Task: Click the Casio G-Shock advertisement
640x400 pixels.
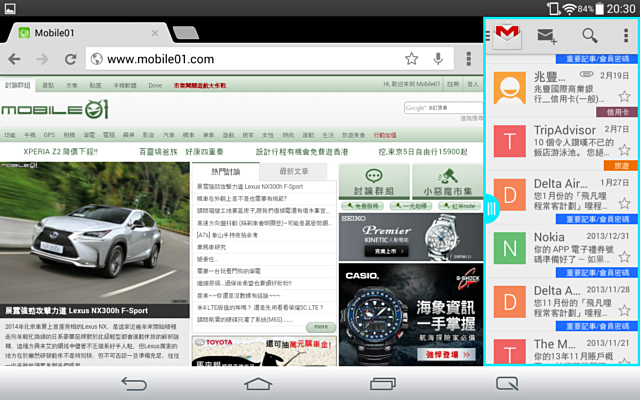Action: 411,314
